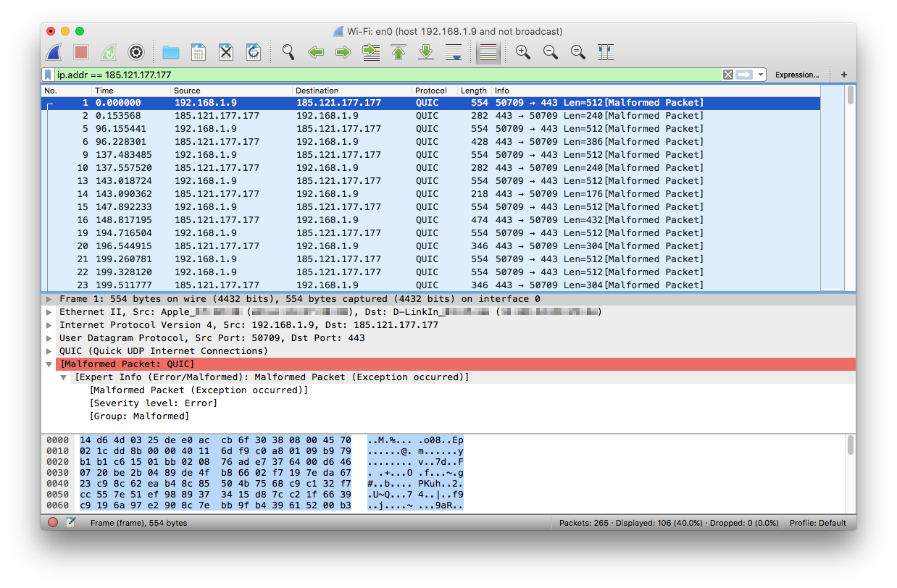Screen dimensions: 897x588
Task: Open the Expression dialog
Action: [797, 74]
